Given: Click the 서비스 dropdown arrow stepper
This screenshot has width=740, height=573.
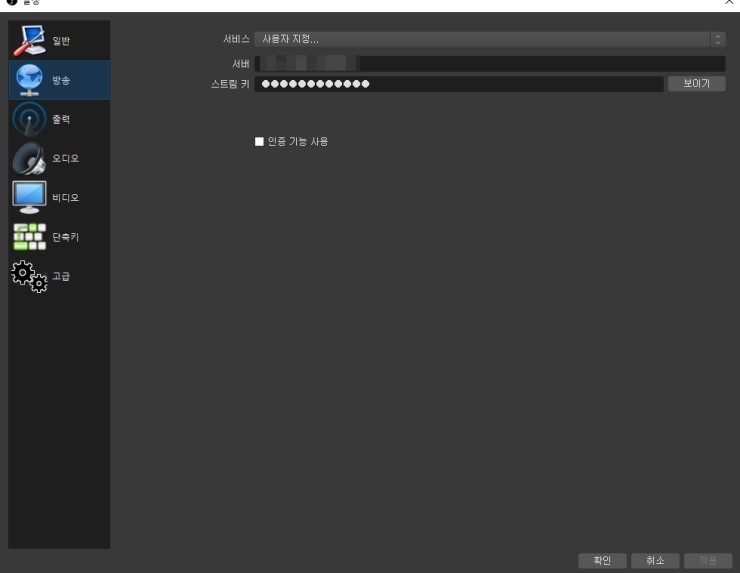Looking at the screenshot, I should 718,39.
